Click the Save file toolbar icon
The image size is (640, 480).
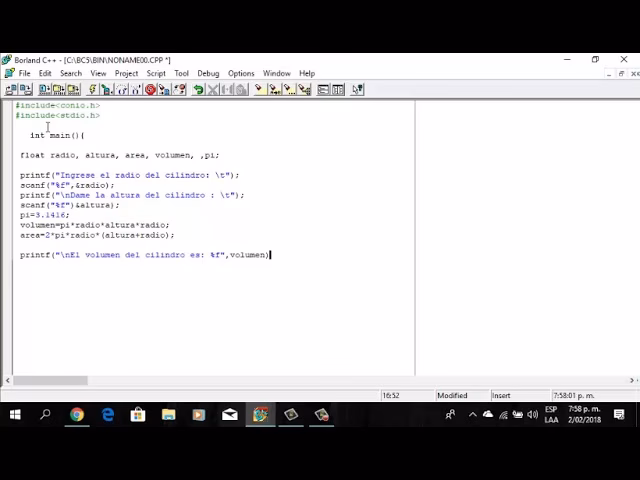25,89
